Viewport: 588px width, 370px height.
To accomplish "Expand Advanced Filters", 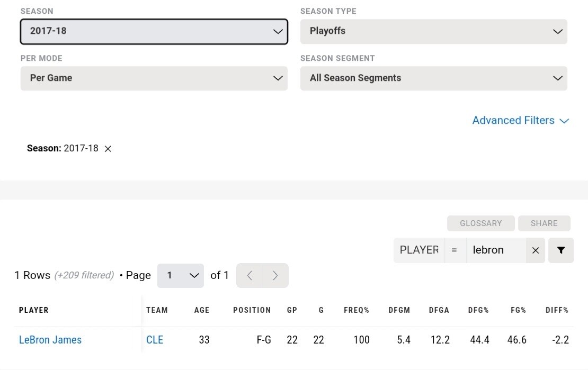I will click(520, 121).
